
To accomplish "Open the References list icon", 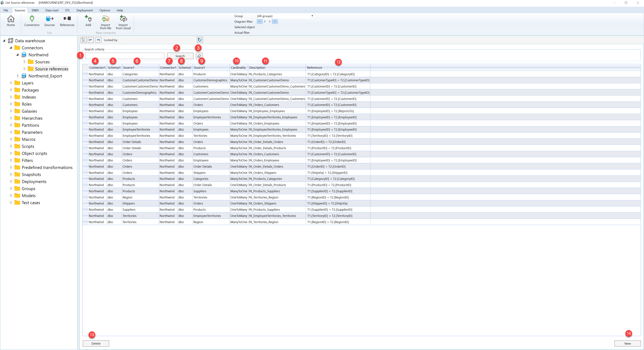I will point(67,21).
